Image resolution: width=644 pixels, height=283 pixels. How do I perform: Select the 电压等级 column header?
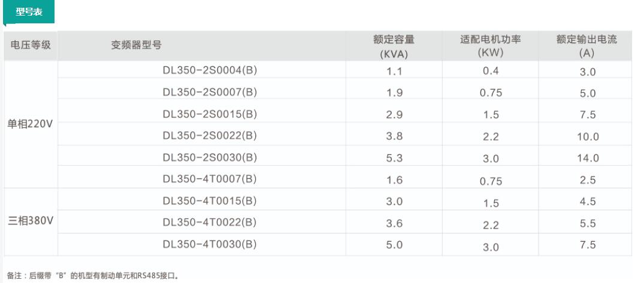pyautogui.click(x=31, y=46)
